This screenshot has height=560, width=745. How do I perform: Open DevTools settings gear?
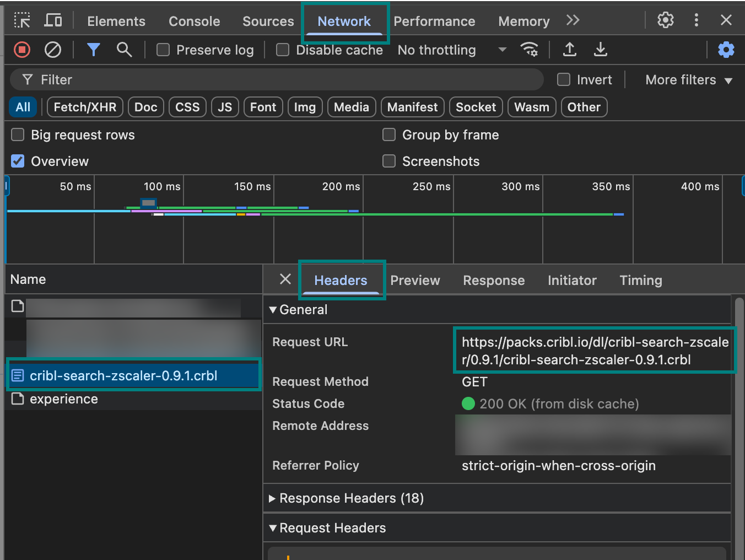pyautogui.click(x=665, y=20)
